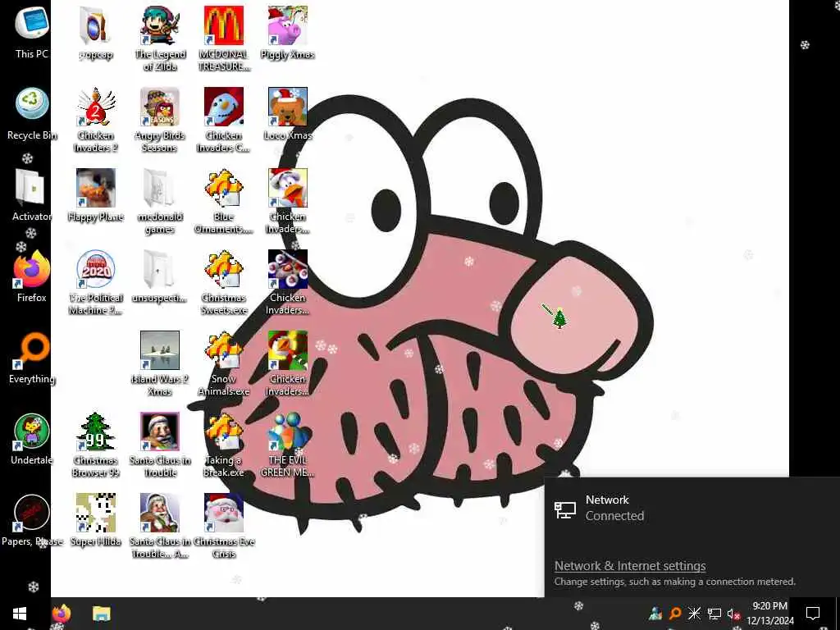Select Chicken Invaders icon with green chicken
This screenshot has width=840, height=630.
[x=288, y=350]
